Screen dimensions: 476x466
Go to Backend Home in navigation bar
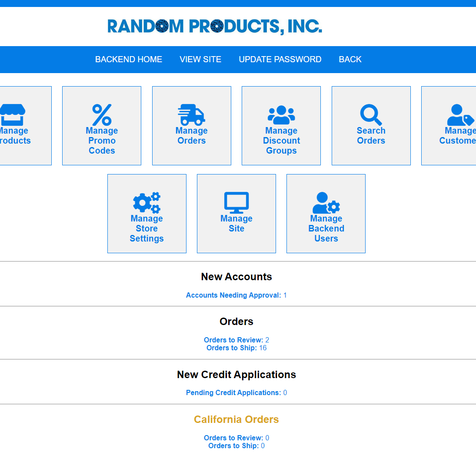click(x=129, y=60)
